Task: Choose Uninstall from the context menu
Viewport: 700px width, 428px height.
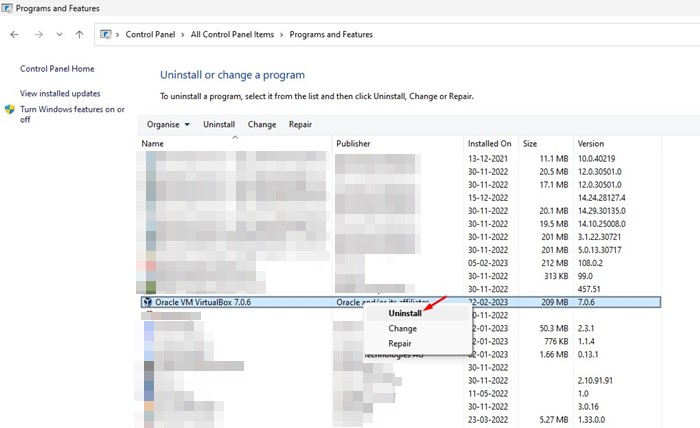Action: [x=404, y=313]
